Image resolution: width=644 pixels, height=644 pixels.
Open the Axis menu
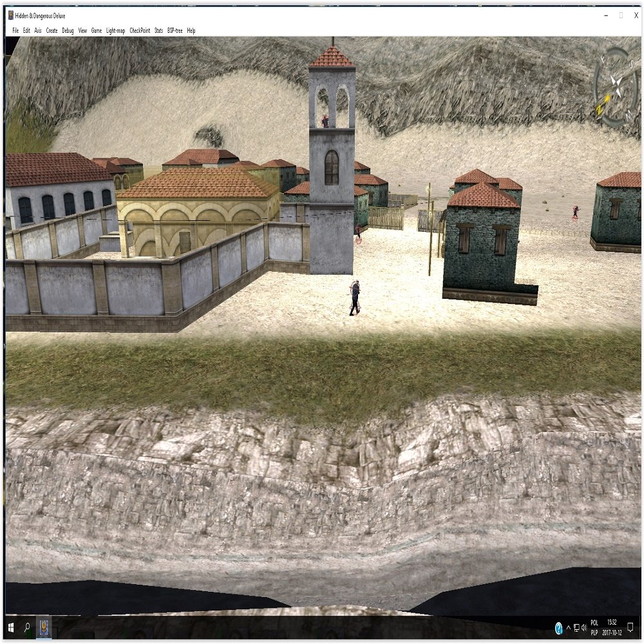[38, 30]
